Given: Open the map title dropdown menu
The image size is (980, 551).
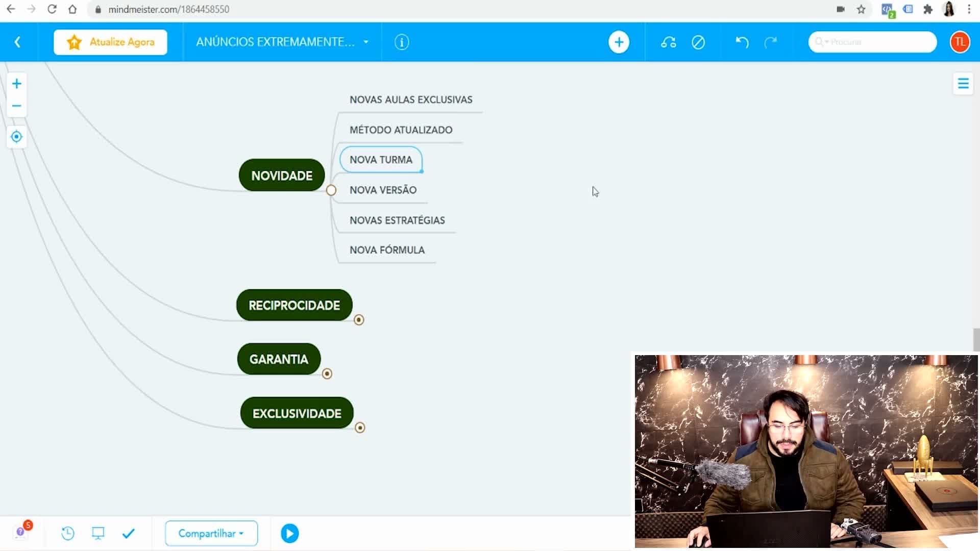Looking at the screenshot, I should 366,42.
